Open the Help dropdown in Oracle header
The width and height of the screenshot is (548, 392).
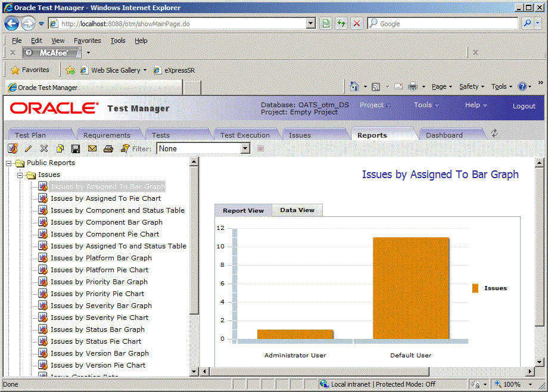(x=476, y=105)
